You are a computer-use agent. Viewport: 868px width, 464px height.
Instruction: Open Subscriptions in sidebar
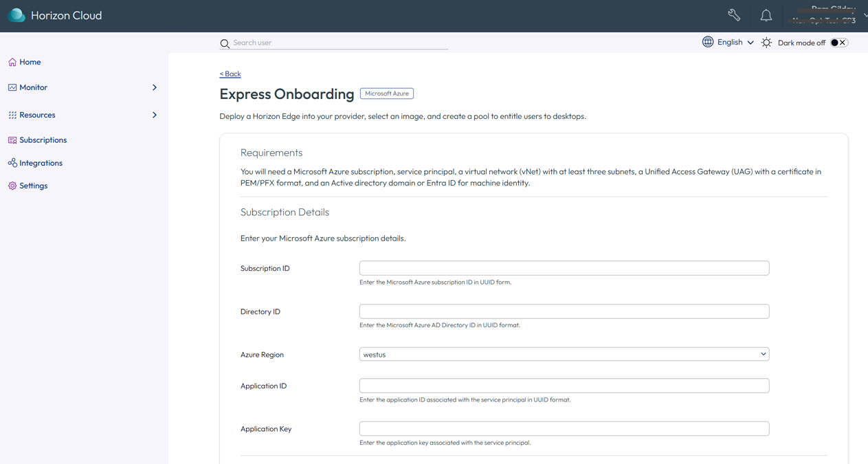coord(43,140)
